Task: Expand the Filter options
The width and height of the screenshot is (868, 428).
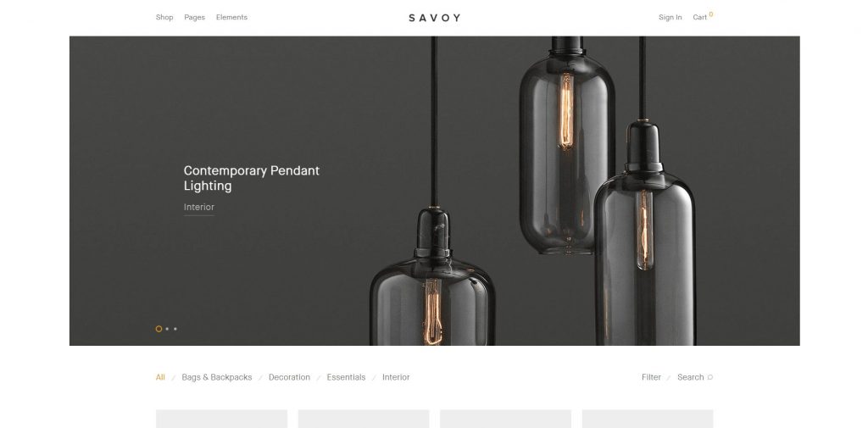Action: [x=651, y=377]
